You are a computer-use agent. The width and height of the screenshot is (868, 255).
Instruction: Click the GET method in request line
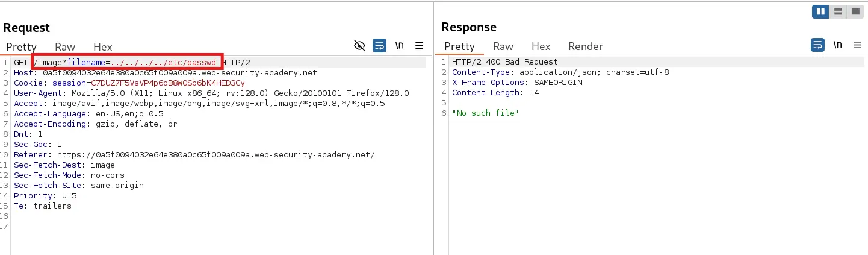[x=21, y=62]
